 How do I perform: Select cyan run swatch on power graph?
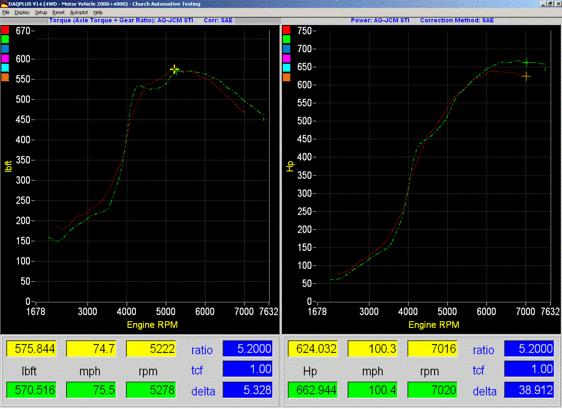click(286, 67)
